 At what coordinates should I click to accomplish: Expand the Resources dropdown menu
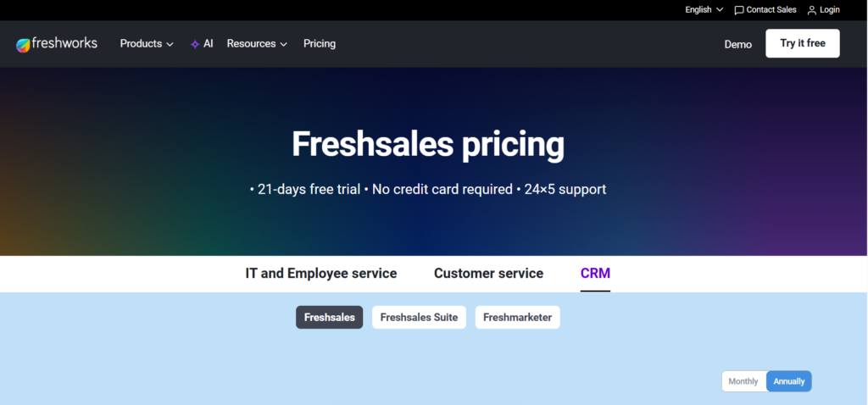coord(257,44)
